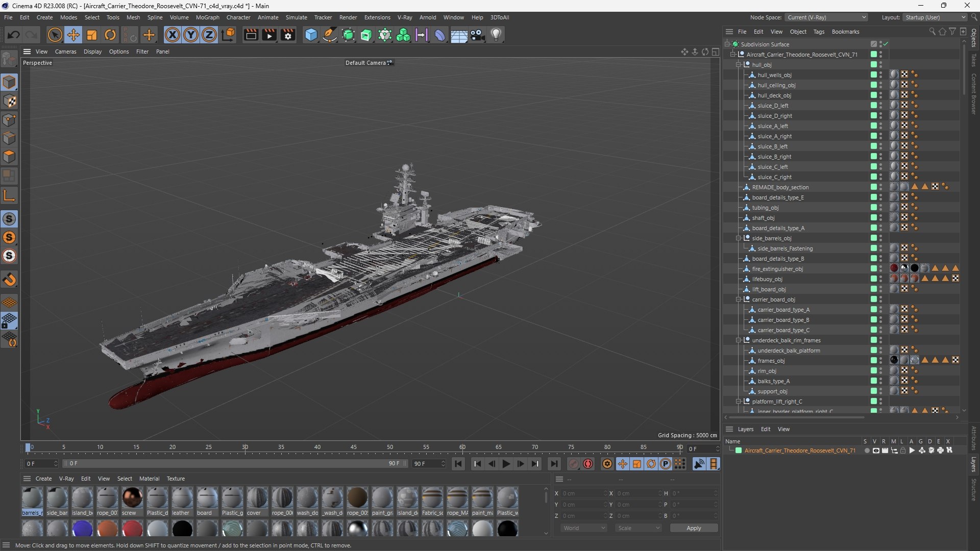Select the Scale tool icon
980x551 pixels.
coord(92,35)
